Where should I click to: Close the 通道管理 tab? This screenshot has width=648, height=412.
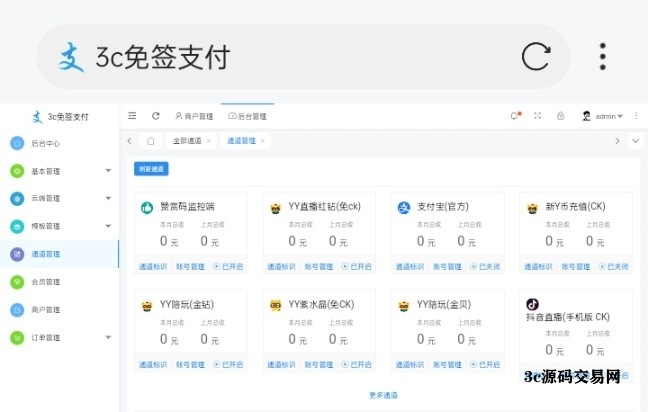(263, 141)
